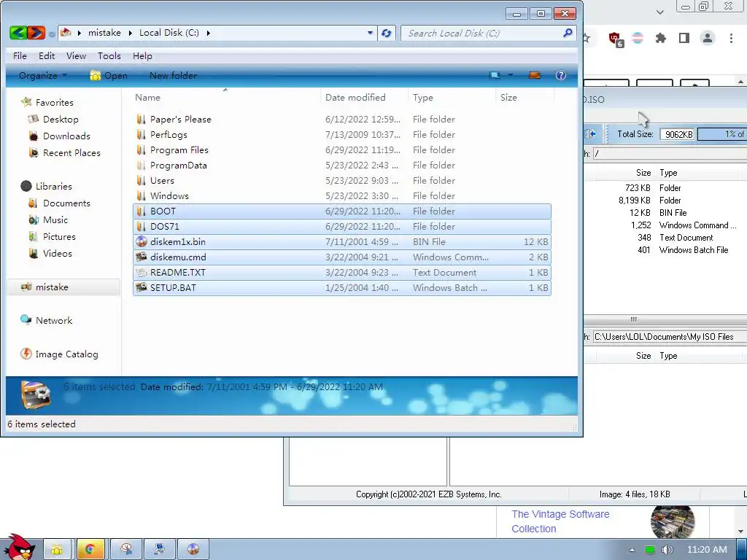
Task: Select the diskemu.cmd file icon
Action: point(141,257)
